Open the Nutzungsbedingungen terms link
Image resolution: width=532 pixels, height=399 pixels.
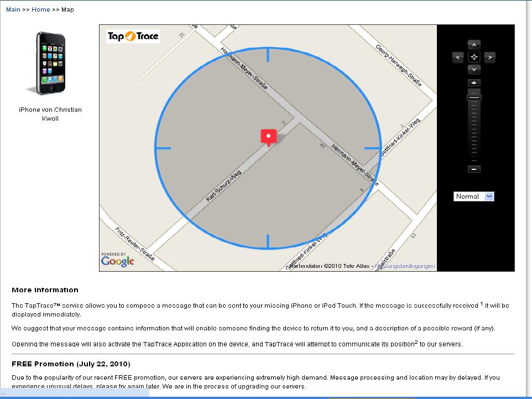click(x=405, y=266)
